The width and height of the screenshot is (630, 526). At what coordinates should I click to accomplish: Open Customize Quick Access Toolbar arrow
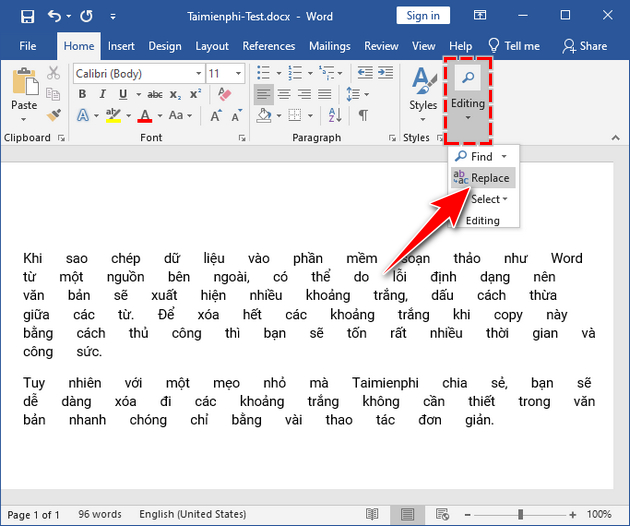(x=113, y=16)
